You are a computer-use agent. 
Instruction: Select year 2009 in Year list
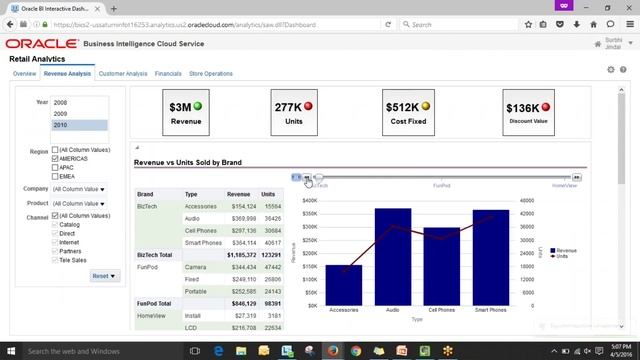80,113
